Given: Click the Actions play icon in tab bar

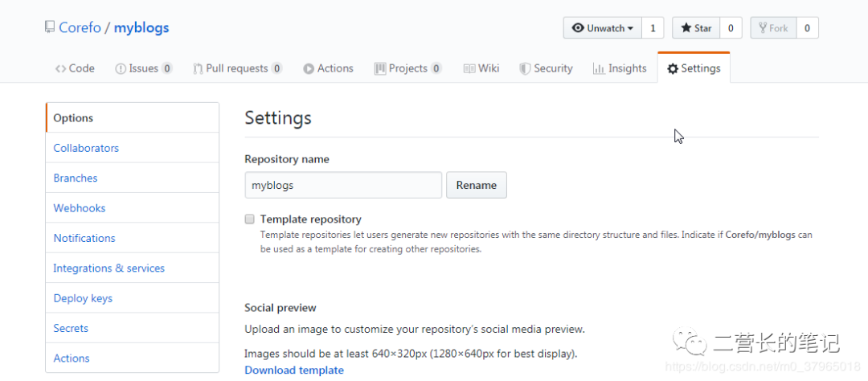Looking at the screenshot, I should pos(309,68).
